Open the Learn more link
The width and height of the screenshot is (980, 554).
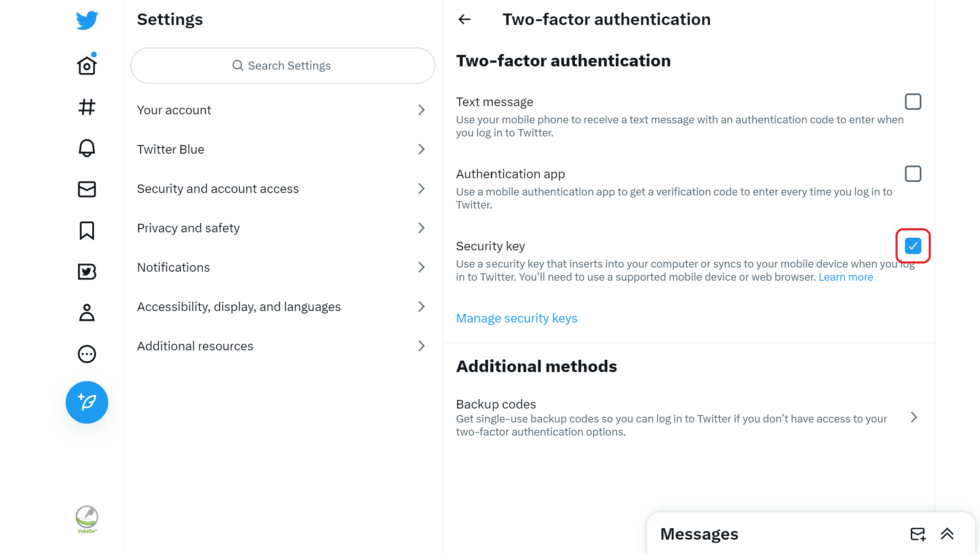click(846, 277)
